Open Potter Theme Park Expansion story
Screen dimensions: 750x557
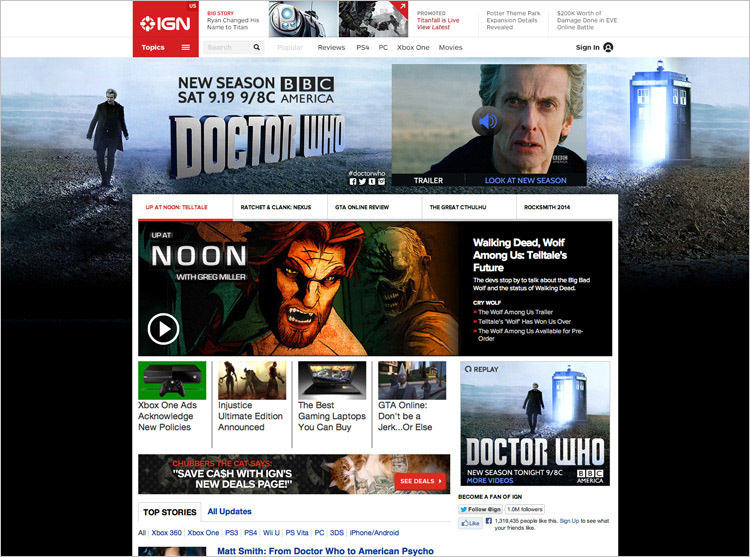click(x=513, y=21)
